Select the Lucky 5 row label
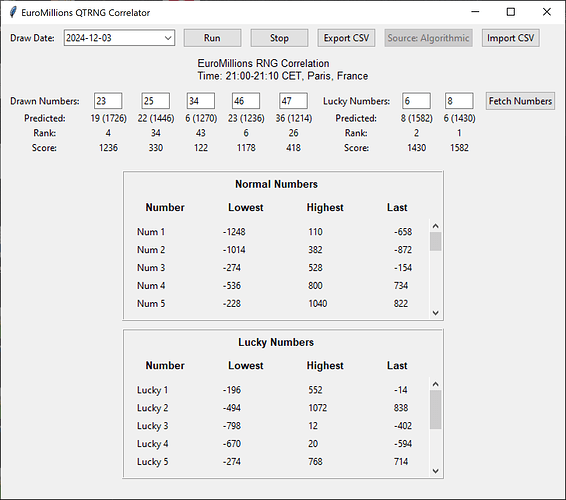The height and width of the screenshot is (500, 566). (x=152, y=462)
